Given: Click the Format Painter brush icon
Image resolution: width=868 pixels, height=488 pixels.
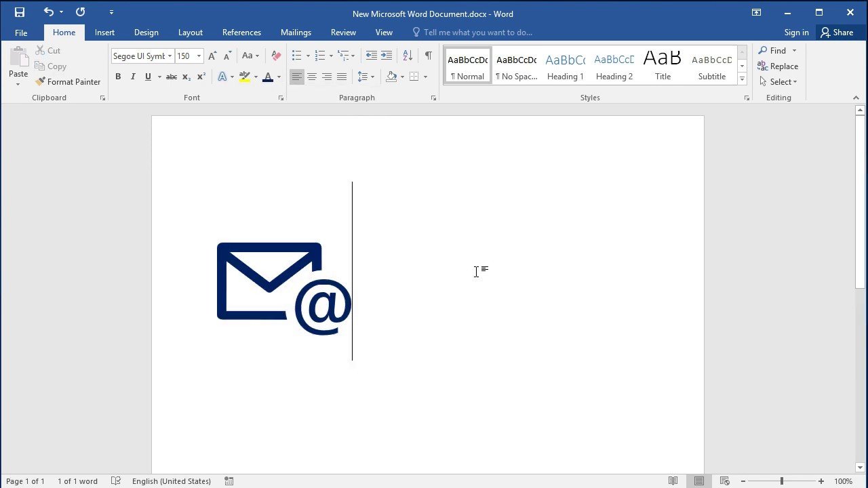Looking at the screenshot, I should tap(41, 81).
